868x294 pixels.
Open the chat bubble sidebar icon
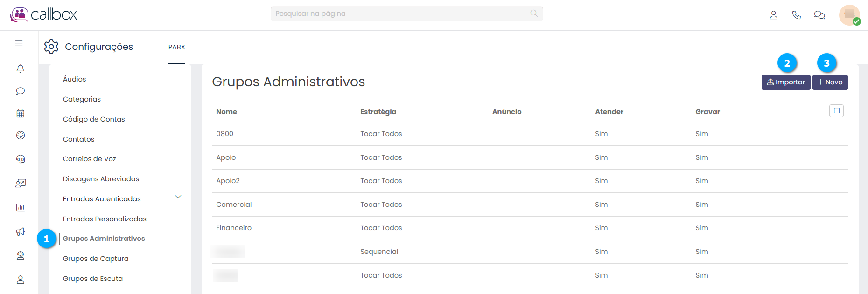click(20, 91)
